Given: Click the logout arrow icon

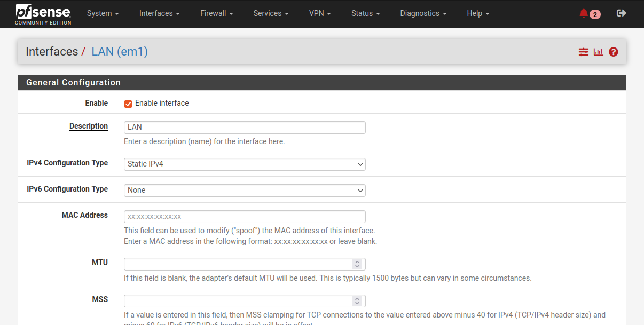Looking at the screenshot, I should tap(621, 13).
